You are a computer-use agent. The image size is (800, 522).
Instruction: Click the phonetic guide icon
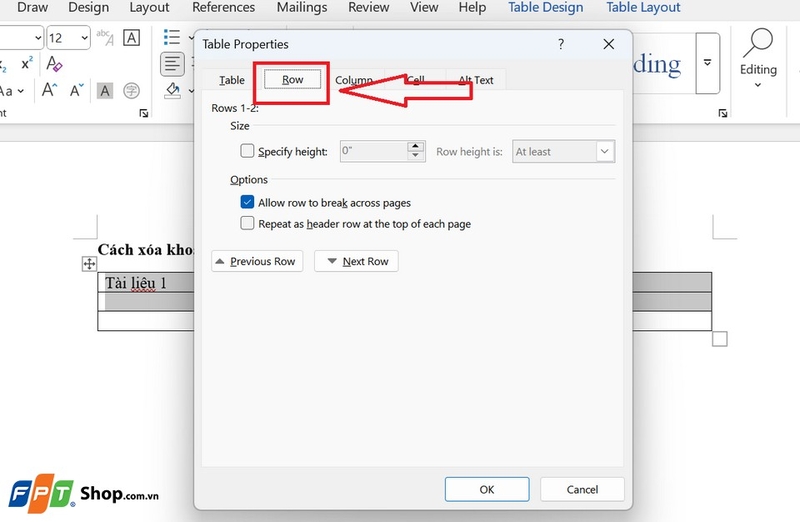(105, 37)
